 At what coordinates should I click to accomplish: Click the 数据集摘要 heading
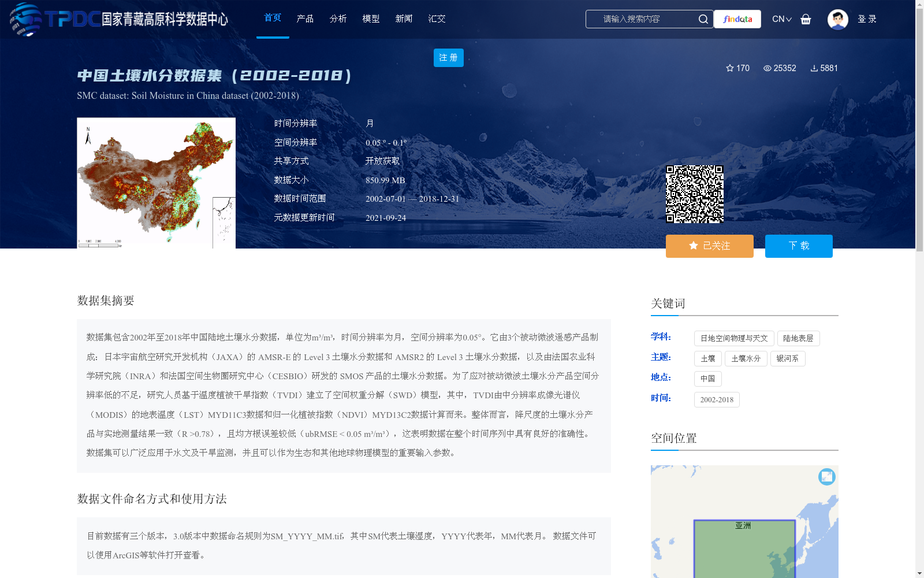tap(106, 301)
